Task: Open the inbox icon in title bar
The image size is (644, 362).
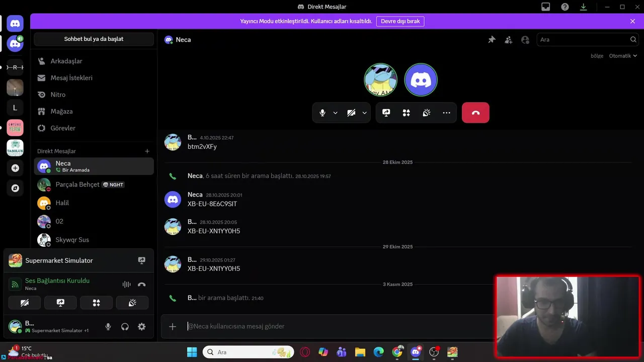Action: click(545, 7)
